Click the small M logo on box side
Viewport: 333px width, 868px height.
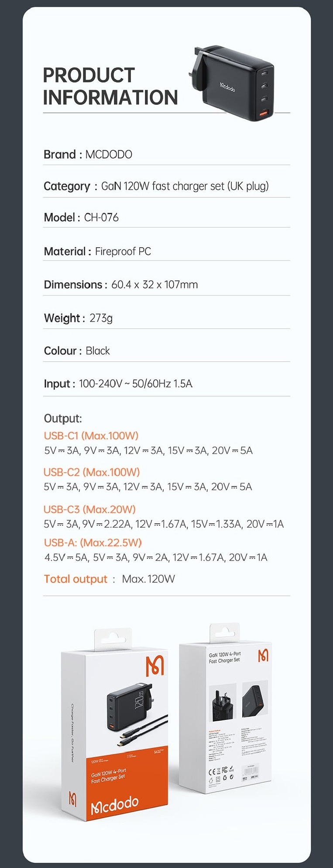click(x=73, y=799)
